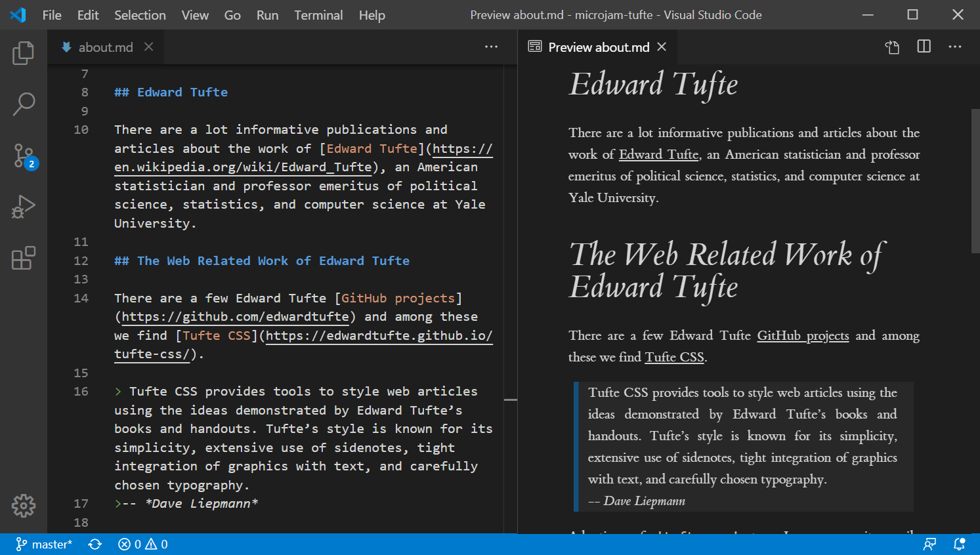Open the Selection menu
This screenshot has width=980, height=555.
click(x=140, y=15)
